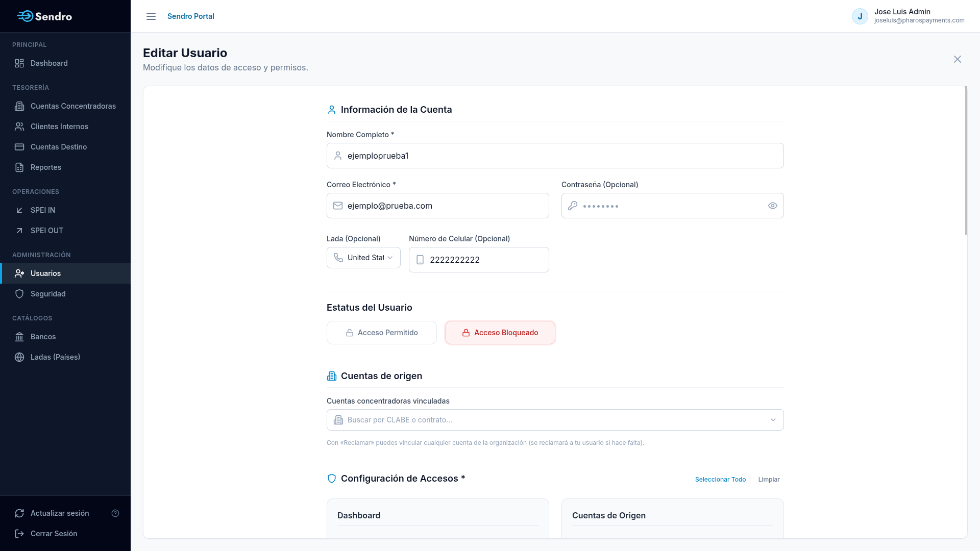This screenshot has width=980, height=551.
Task: Click the shield icon next to Configuración de Accesos
Action: click(x=332, y=479)
